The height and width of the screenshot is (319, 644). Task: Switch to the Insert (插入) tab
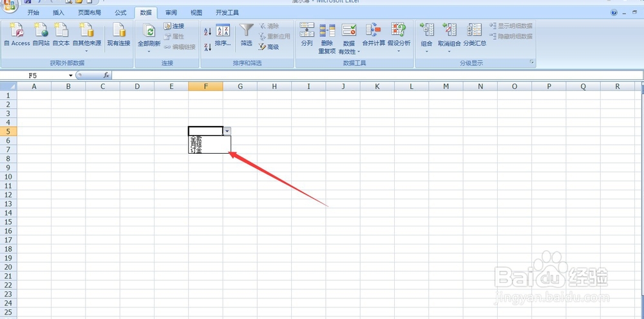59,13
